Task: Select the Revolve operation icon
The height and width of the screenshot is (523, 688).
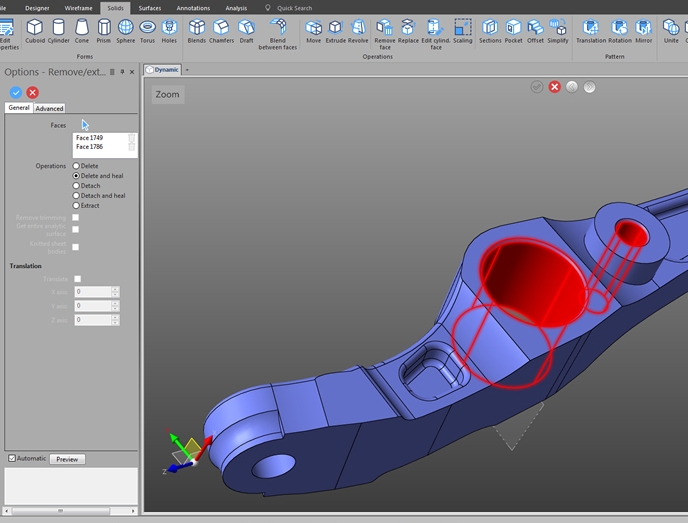Action: tap(358, 30)
